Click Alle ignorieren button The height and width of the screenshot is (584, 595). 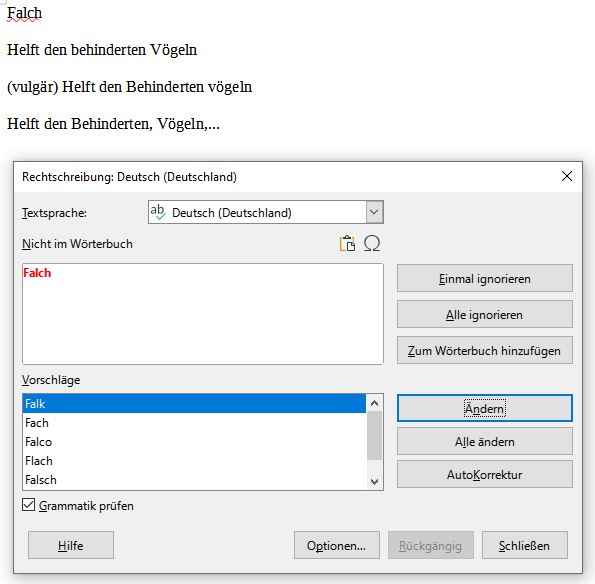point(485,314)
